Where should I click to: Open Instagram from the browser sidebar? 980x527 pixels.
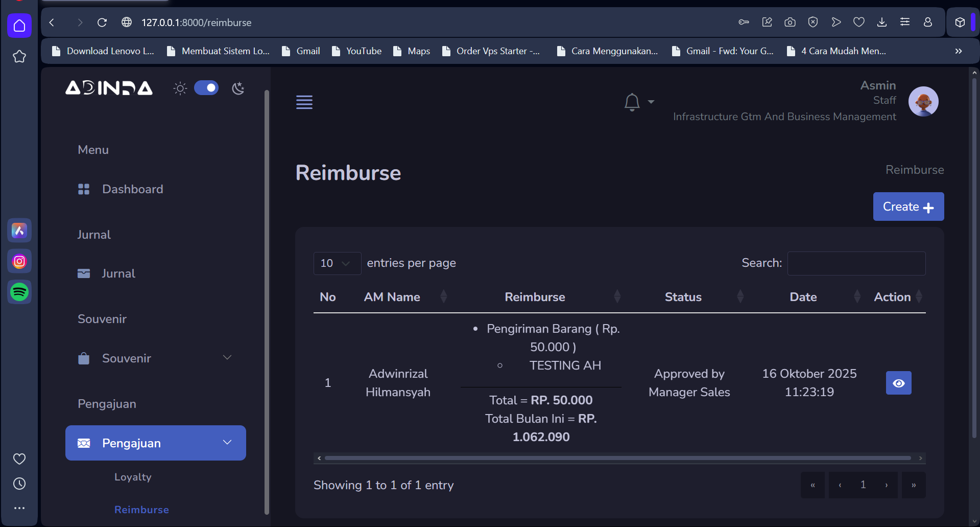[x=19, y=261]
